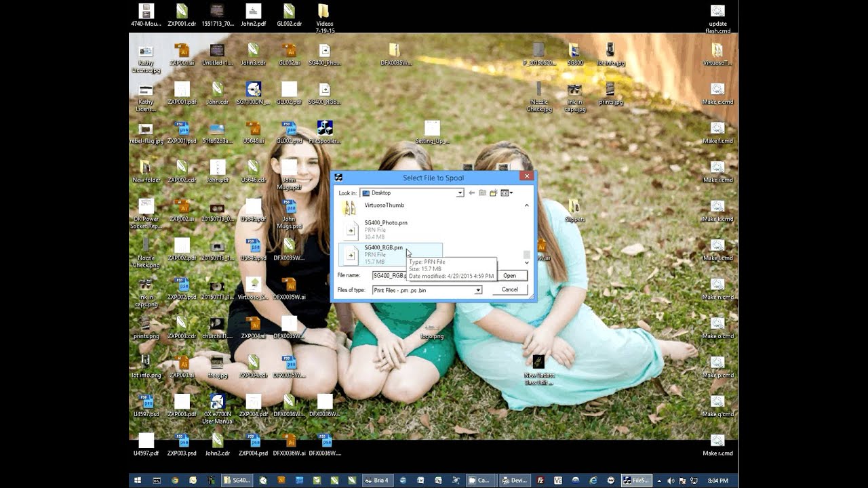Click the file list scroll-up arrow

(x=527, y=205)
